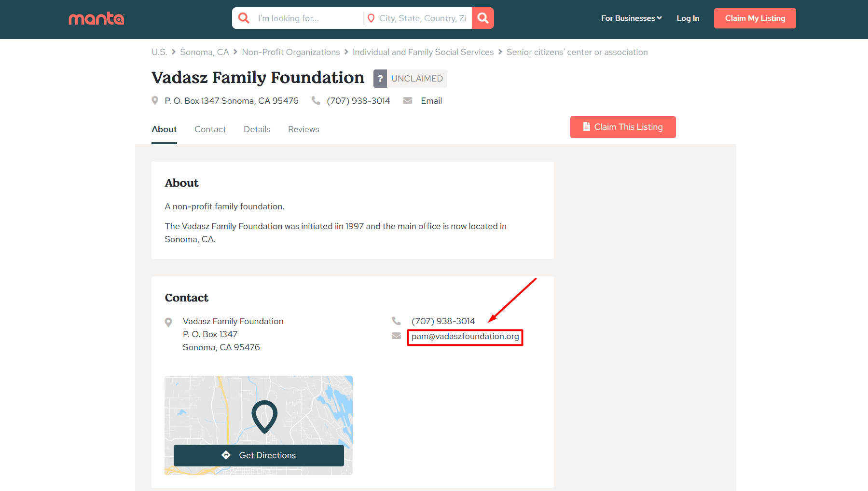868x491 pixels.
Task: Click the envelope icon next to Email
Action: pyautogui.click(x=408, y=100)
